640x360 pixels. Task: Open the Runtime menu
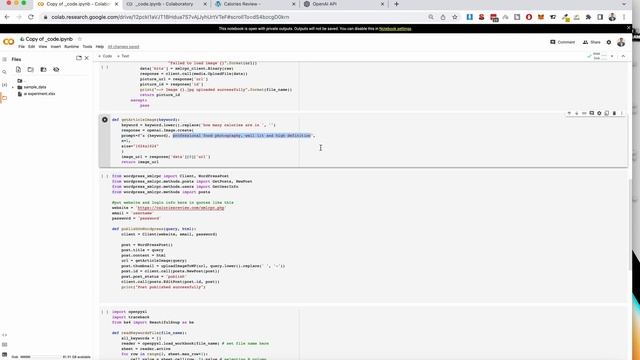pos(71,47)
